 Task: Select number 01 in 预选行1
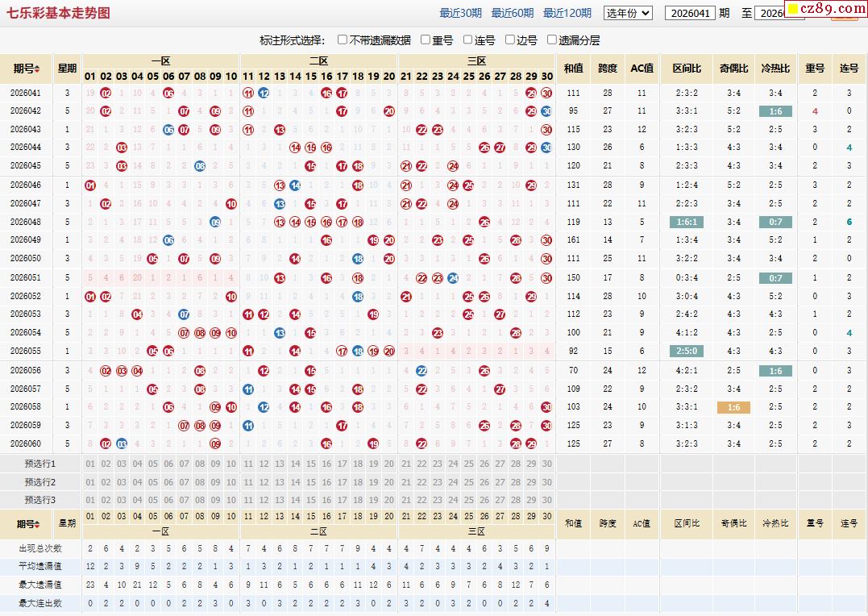[90, 464]
